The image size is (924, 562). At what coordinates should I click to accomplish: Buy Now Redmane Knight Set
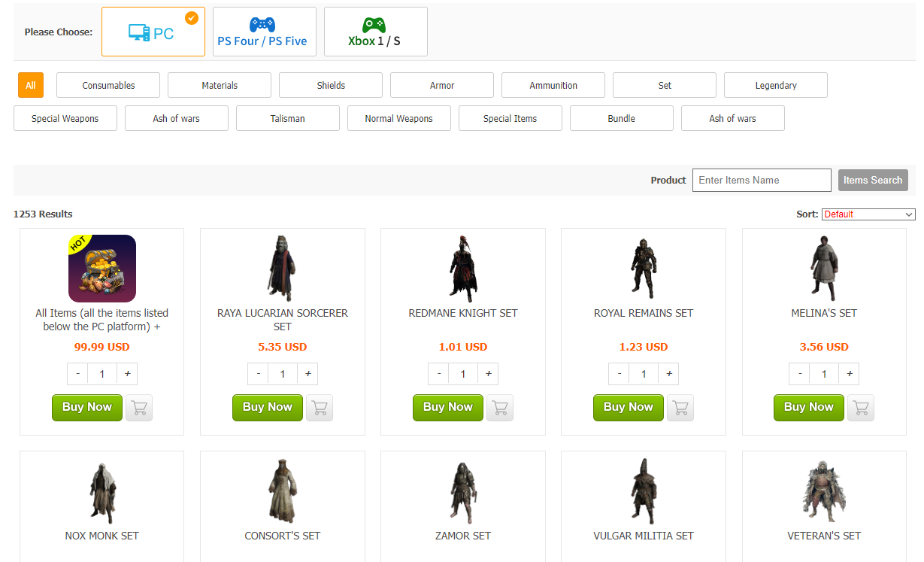448,408
